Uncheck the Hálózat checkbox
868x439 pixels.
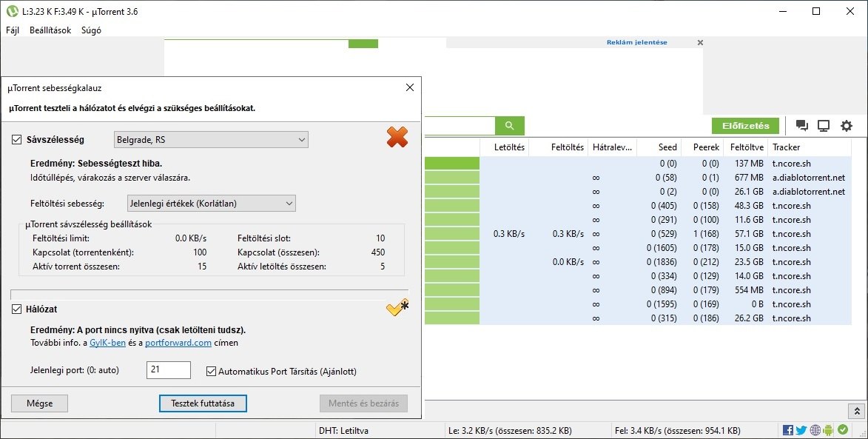click(x=17, y=309)
